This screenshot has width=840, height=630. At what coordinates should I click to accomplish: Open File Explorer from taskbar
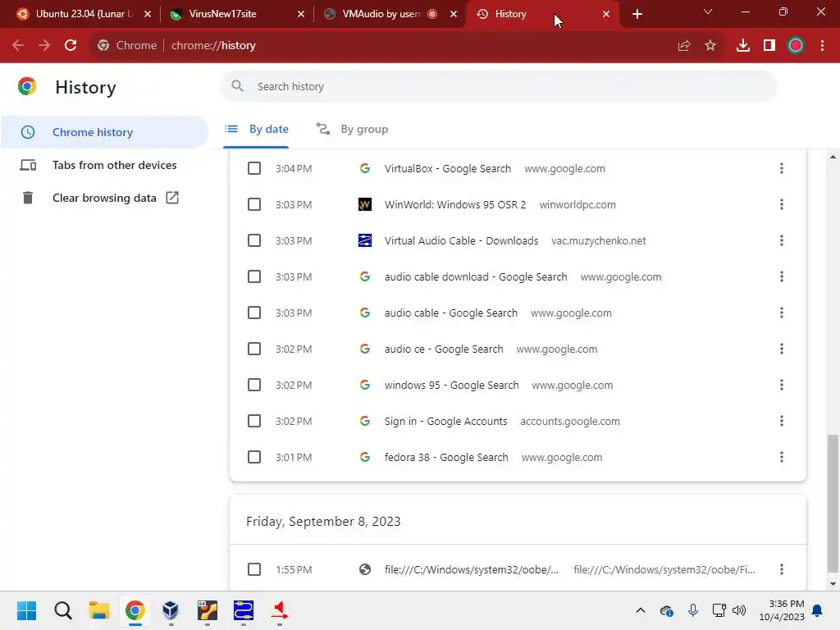[99, 610]
